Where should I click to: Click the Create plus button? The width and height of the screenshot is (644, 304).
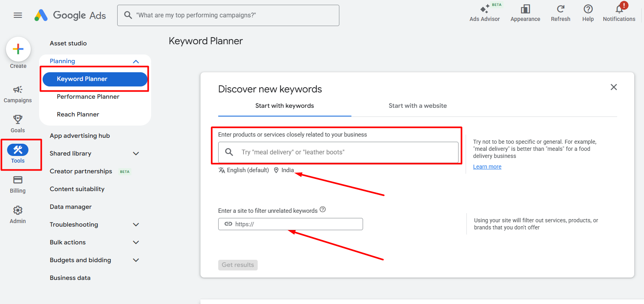coord(18,49)
